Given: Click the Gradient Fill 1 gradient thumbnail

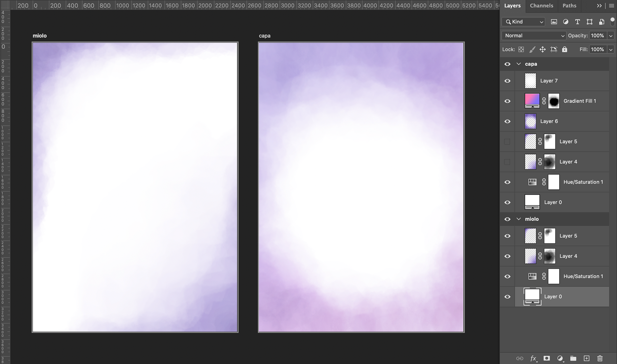Looking at the screenshot, I should (532, 101).
